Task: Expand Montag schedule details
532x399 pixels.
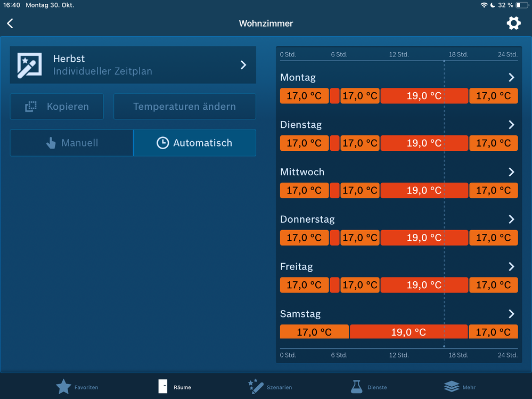Action: click(511, 78)
